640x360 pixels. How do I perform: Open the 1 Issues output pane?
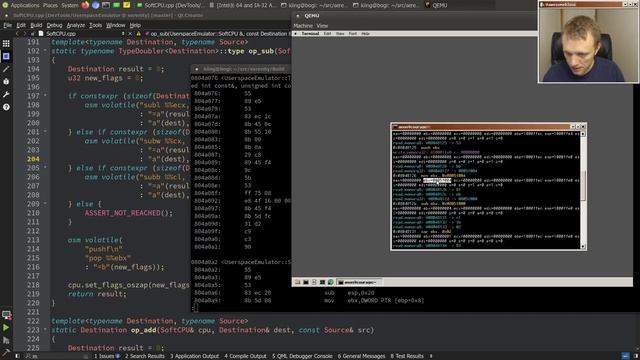(107, 356)
